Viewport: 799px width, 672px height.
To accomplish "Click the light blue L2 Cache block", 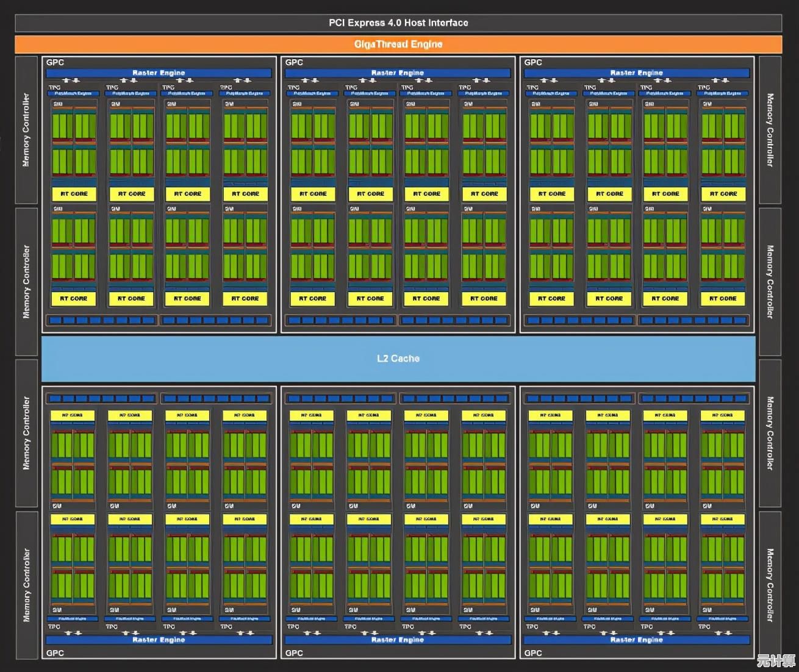I will [398, 359].
